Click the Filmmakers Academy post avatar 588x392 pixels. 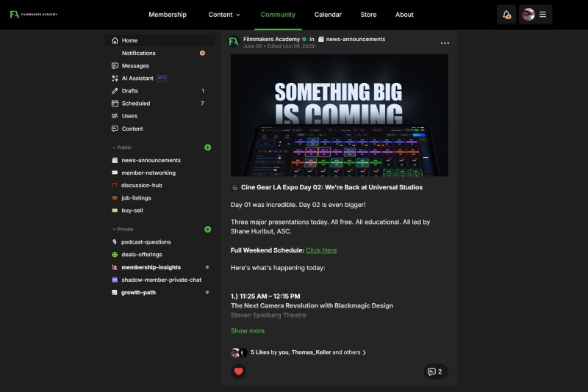[x=234, y=42]
